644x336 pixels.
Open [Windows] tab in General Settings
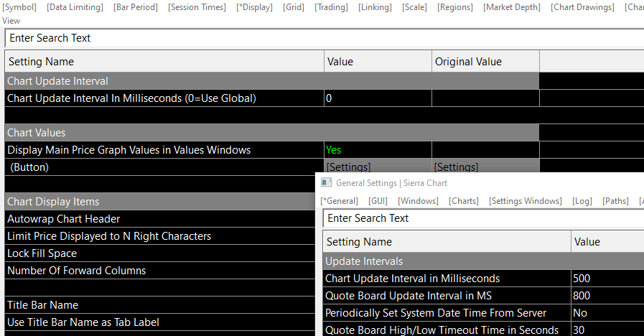[x=418, y=201]
